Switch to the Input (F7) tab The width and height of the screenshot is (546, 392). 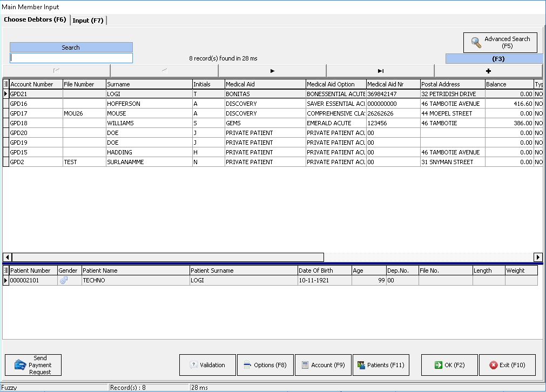tap(89, 21)
